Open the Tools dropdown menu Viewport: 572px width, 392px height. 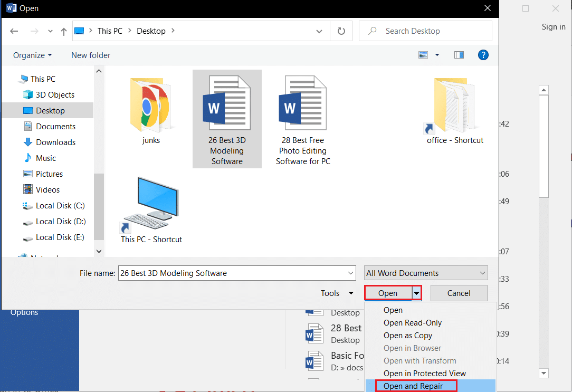[337, 293]
